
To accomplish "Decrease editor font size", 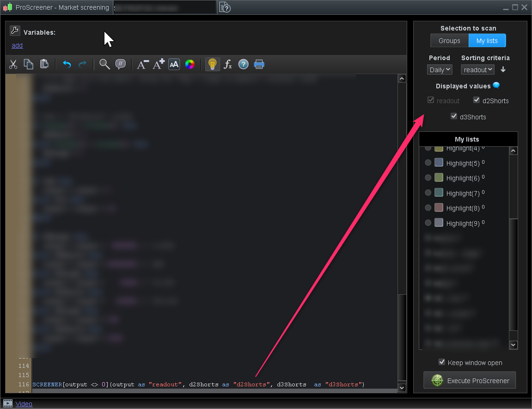I will click(x=143, y=64).
